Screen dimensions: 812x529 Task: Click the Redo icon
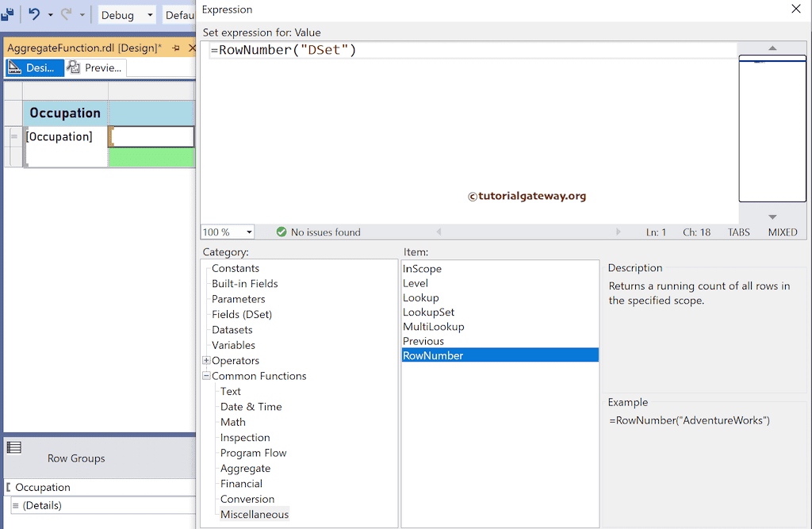tap(67, 13)
